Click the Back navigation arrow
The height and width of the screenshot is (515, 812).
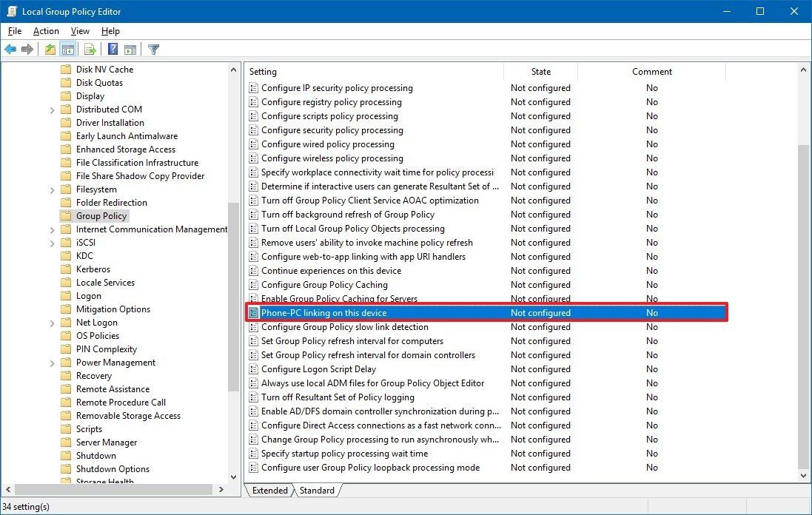[10, 49]
